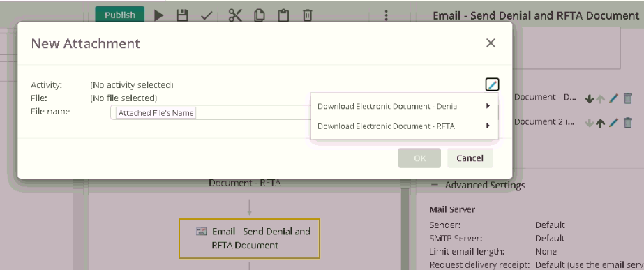Select the Attached File's Name token
This screenshot has width=644, height=270.
tap(156, 113)
